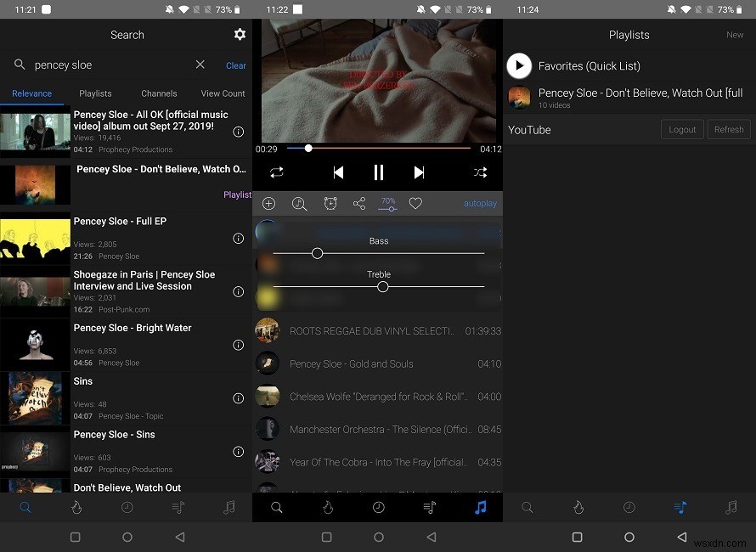Pause the playing video
756x552 pixels.
(x=379, y=172)
